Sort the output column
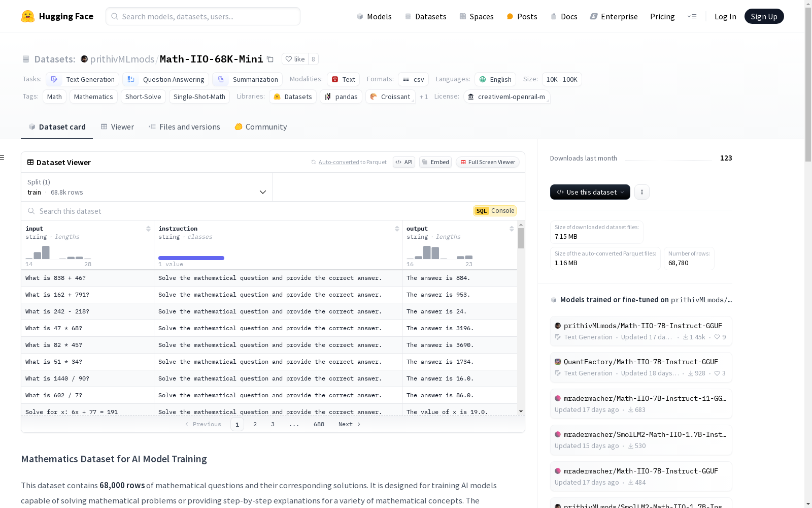 click(512, 229)
